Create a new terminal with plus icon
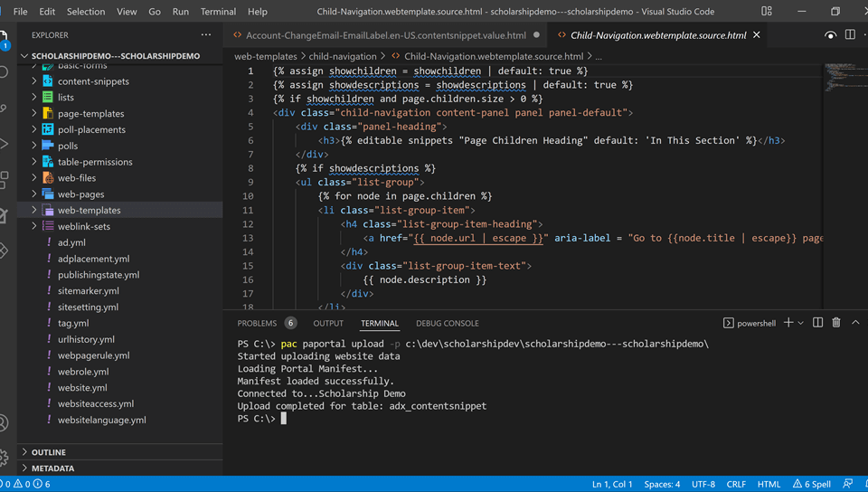The width and height of the screenshot is (868, 492). coord(788,323)
